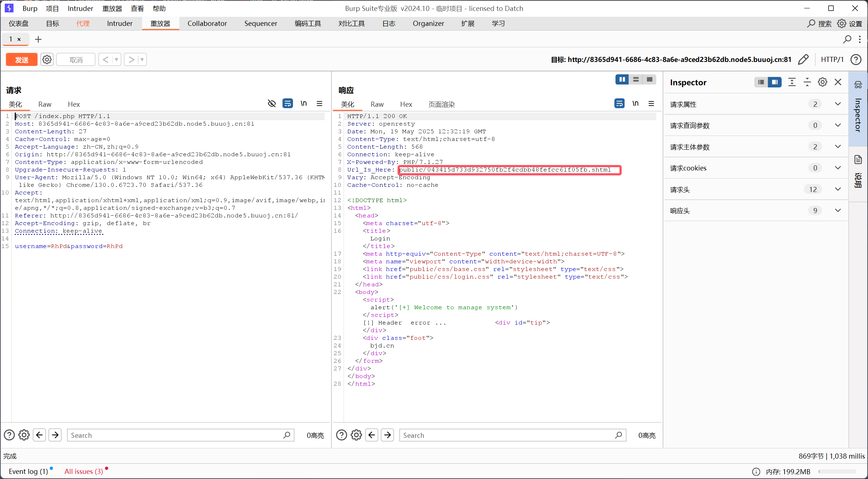Open the Collaborator tab
The height and width of the screenshot is (479, 868).
click(x=207, y=24)
